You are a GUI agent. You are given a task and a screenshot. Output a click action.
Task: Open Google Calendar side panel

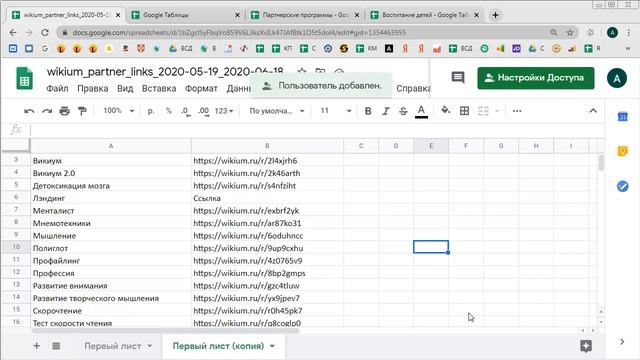[622, 117]
